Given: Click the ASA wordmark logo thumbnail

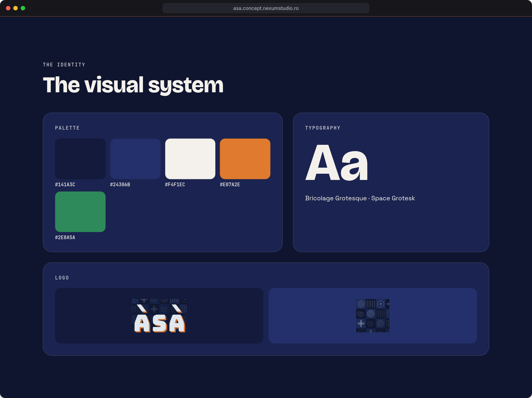Looking at the screenshot, I should [159, 316].
